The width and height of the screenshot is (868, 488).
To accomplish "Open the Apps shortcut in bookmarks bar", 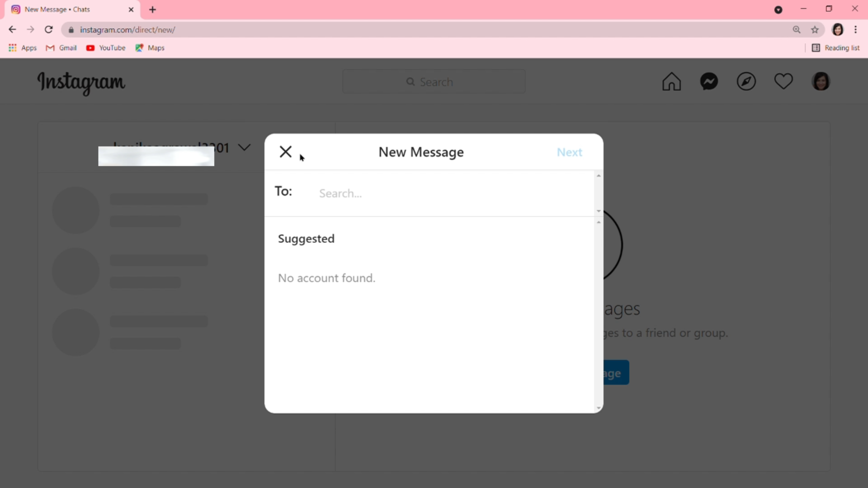I will click(23, 48).
